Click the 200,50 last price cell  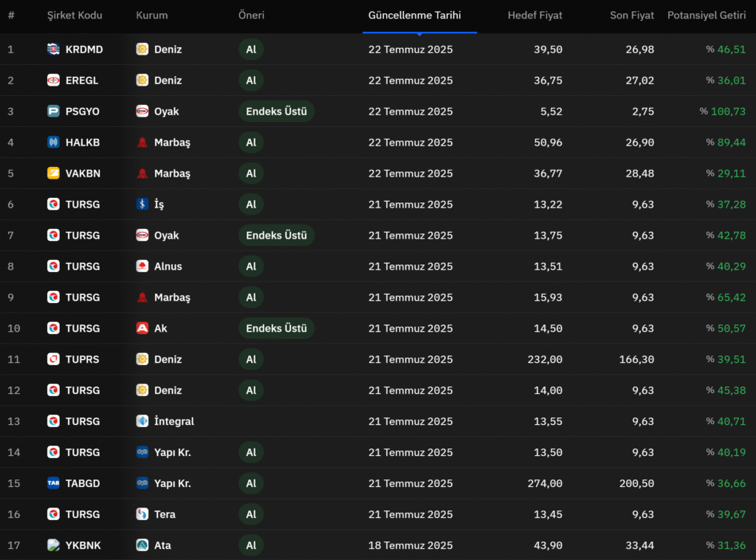[x=636, y=483]
